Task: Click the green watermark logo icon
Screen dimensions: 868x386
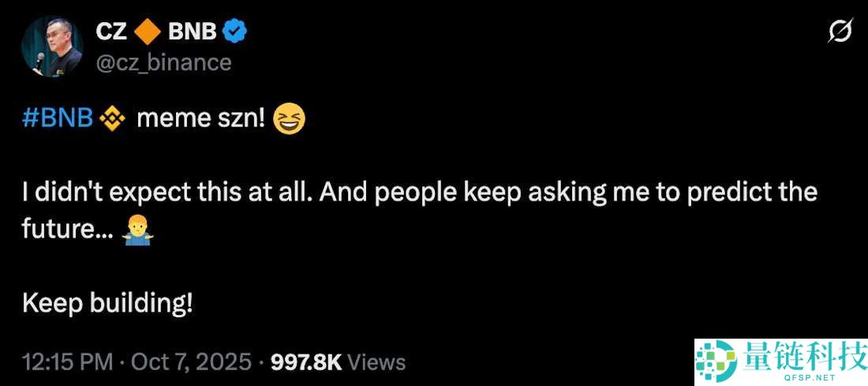Action: tap(715, 363)
